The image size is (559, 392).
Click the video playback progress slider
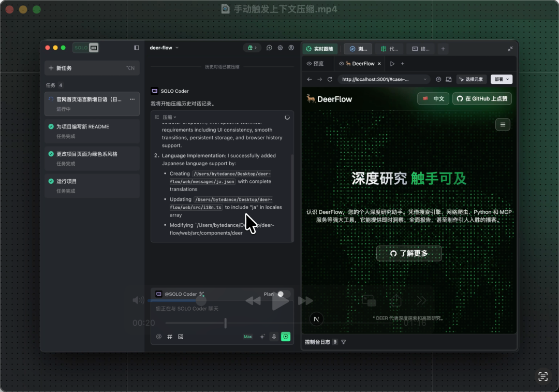click(x=225, y=323)
